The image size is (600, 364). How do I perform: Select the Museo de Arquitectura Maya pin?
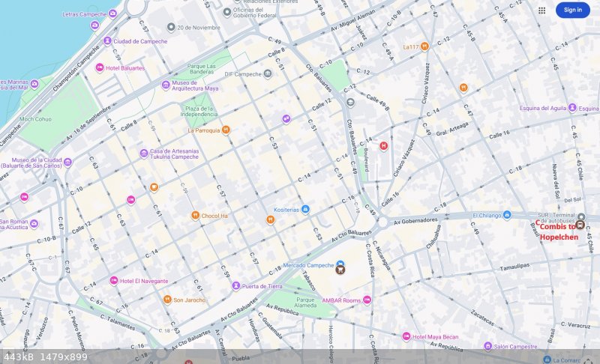[x=166, y=85]
